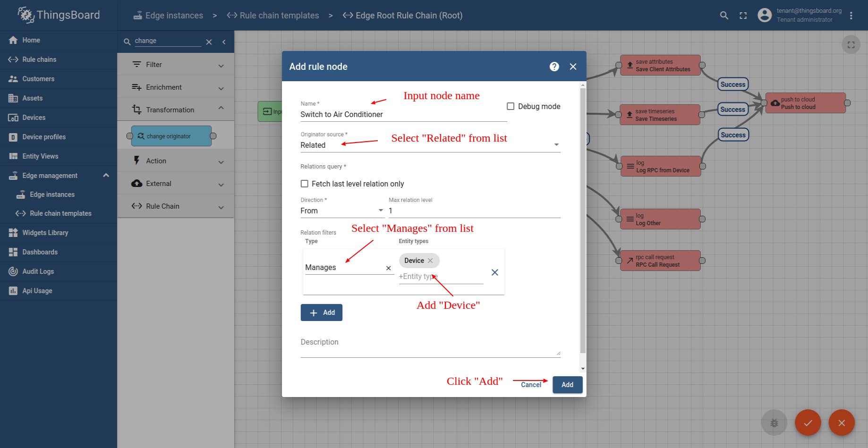The height and width of the screenshot is (448, 868).
Task: Expand the Filter node category
Action: click(176, 65)
